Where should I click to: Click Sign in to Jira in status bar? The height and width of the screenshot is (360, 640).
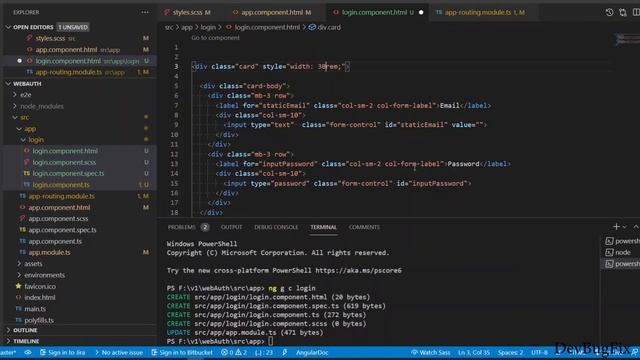62,352
